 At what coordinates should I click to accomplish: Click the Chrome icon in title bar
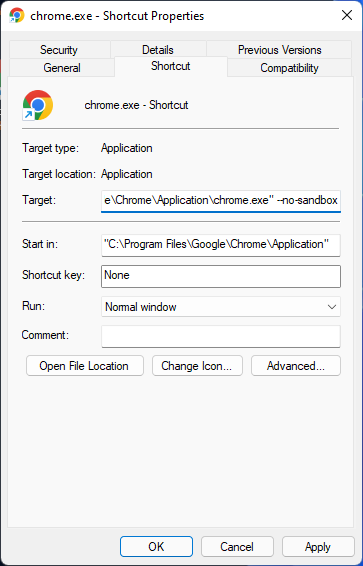point(17,16)
